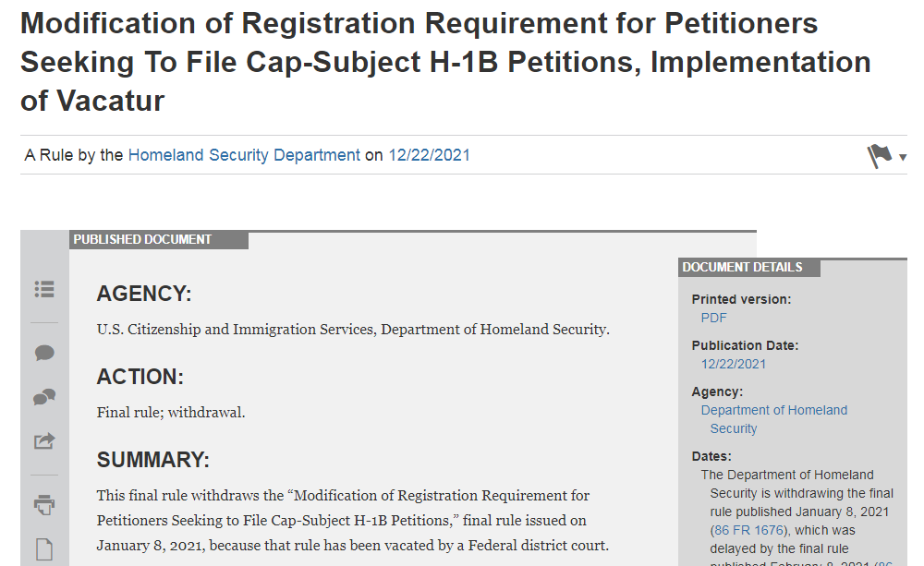Click the single speech bubble comment icon
The height and width of the screenshot is (566, 924).
click(x=44, y=353)
